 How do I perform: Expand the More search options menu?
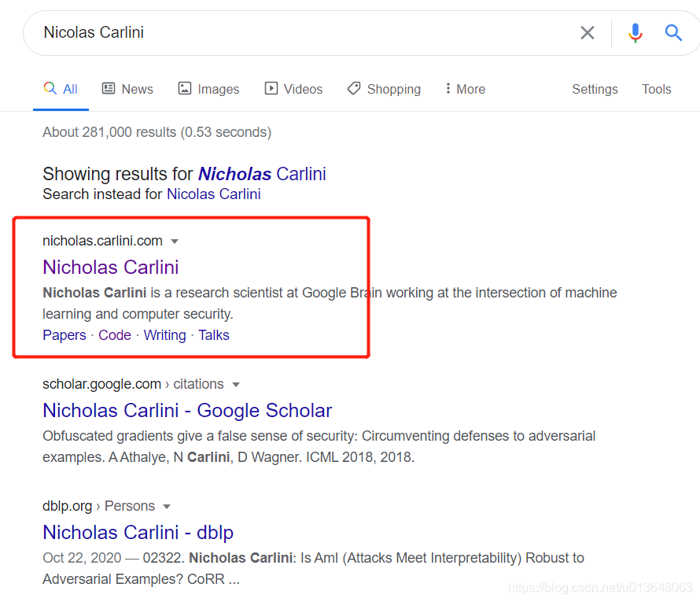coord(465,89)
